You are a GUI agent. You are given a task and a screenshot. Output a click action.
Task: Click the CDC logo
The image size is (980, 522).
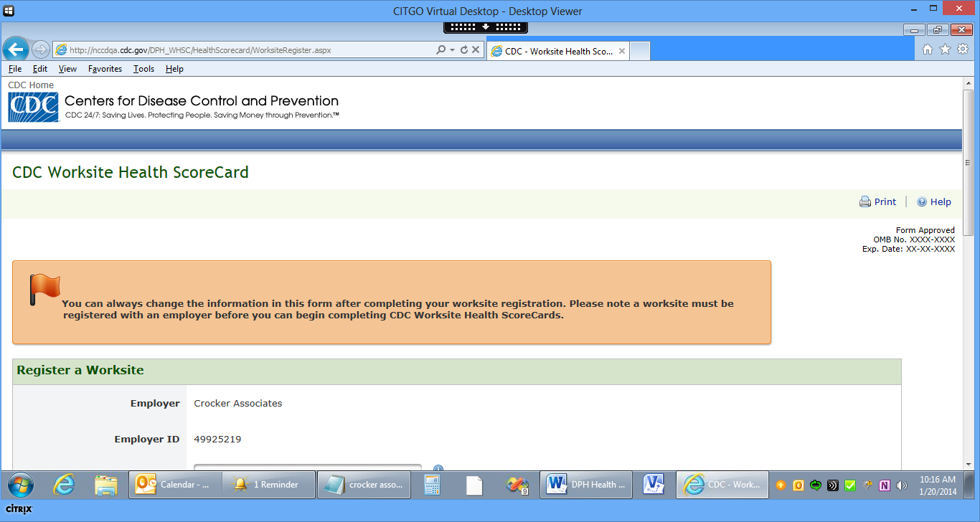click(33, 108)
